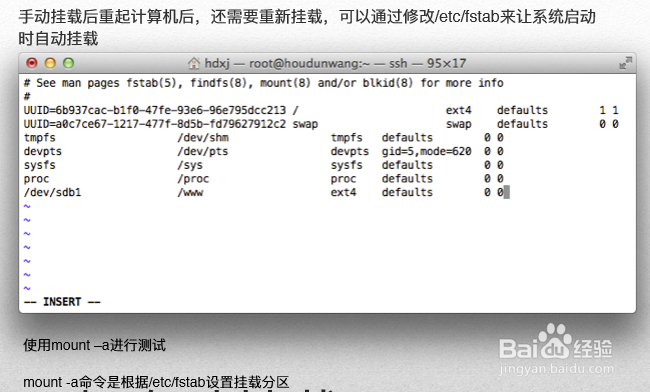The image size is (650, 392).
Task: Click 'devpts' at start of devpts row
Action: (x=43, y=151)
